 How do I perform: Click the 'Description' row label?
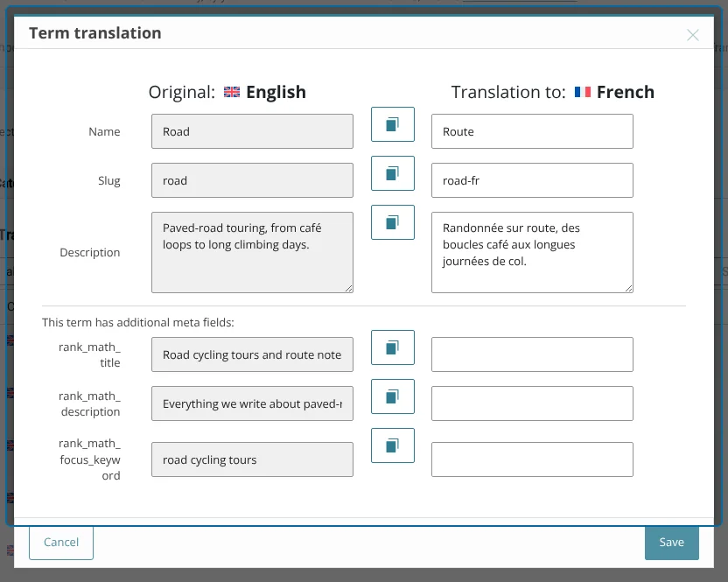click(x=89, y=252)
